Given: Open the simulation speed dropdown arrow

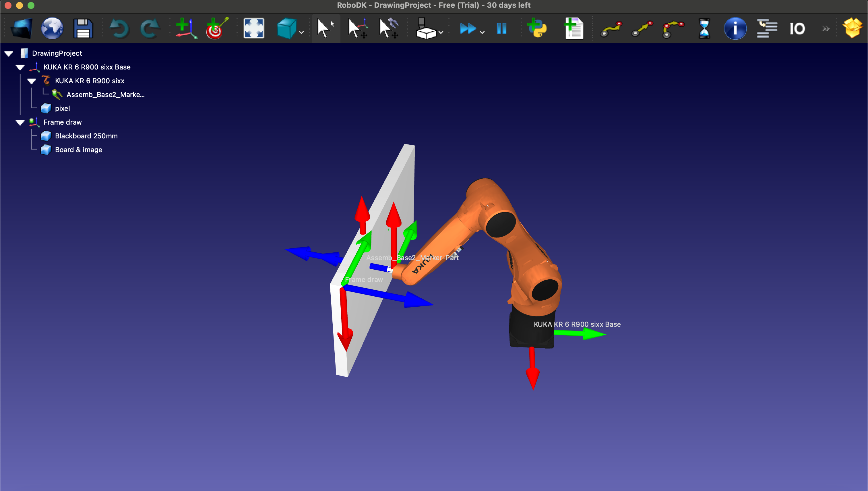Looking at the screenshot, I should click(483, 32).
